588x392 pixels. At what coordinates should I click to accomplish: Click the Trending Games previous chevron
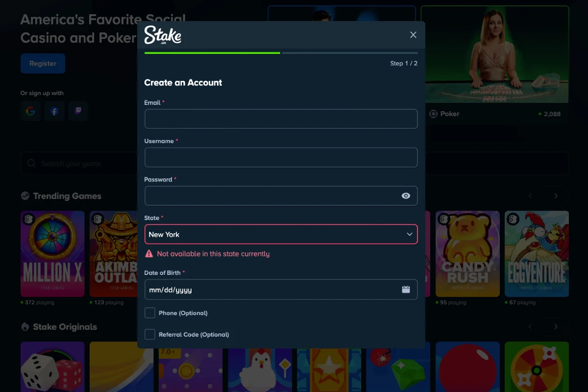(530, 196)
